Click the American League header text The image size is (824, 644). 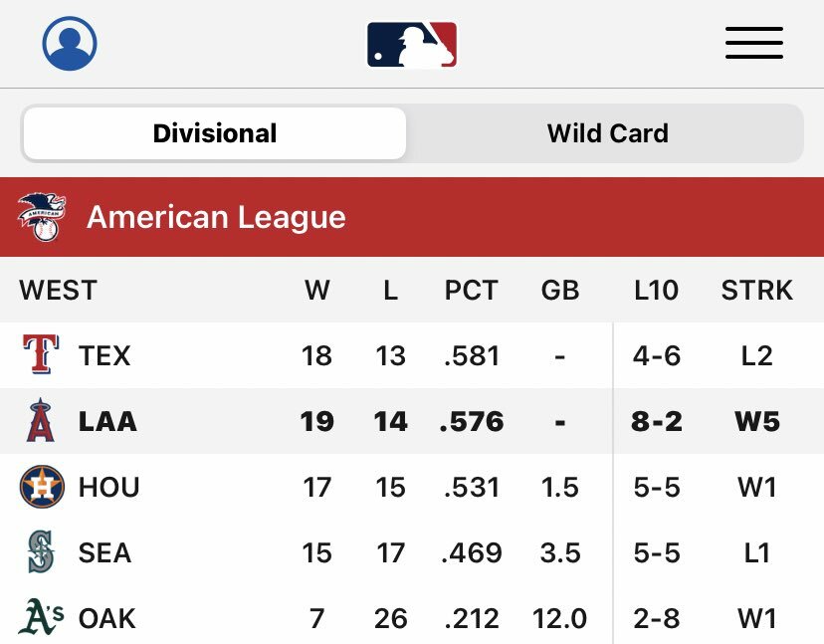click(x=216, y=217)
